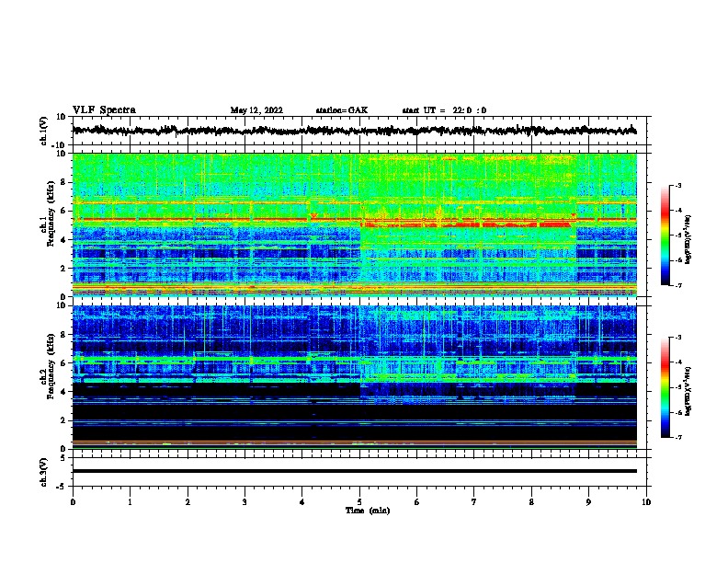This screenshot has height=563, width=728.
Task: Select the "start UT = 22: 0 : 0" label
Action: [x=444, y=110]
